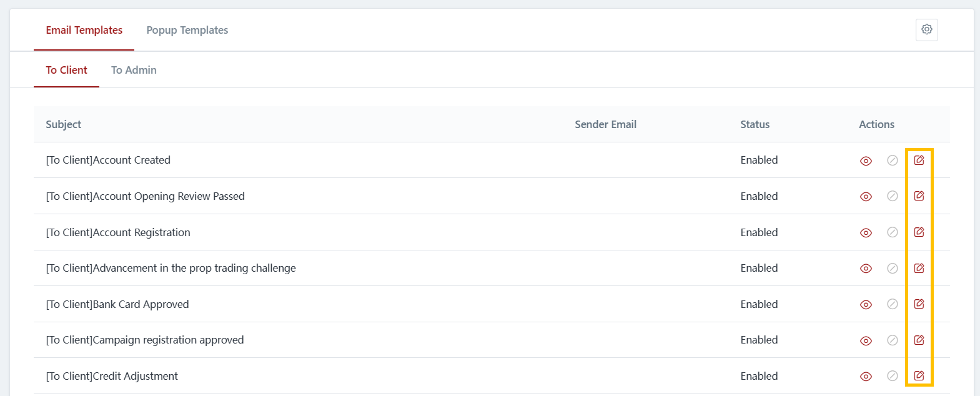This screenshot has width=980, height=396.
Task: Click the Subject column header
Action: coord(63,124)
